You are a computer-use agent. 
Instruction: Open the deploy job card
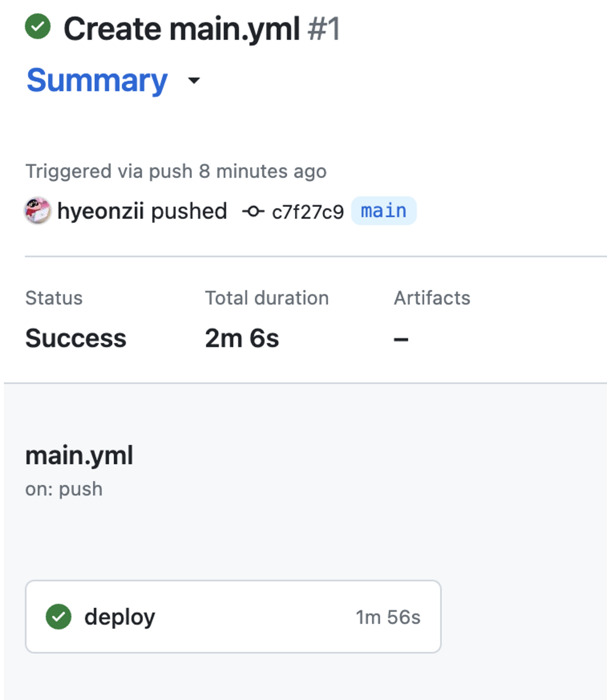tap(233, 617)
